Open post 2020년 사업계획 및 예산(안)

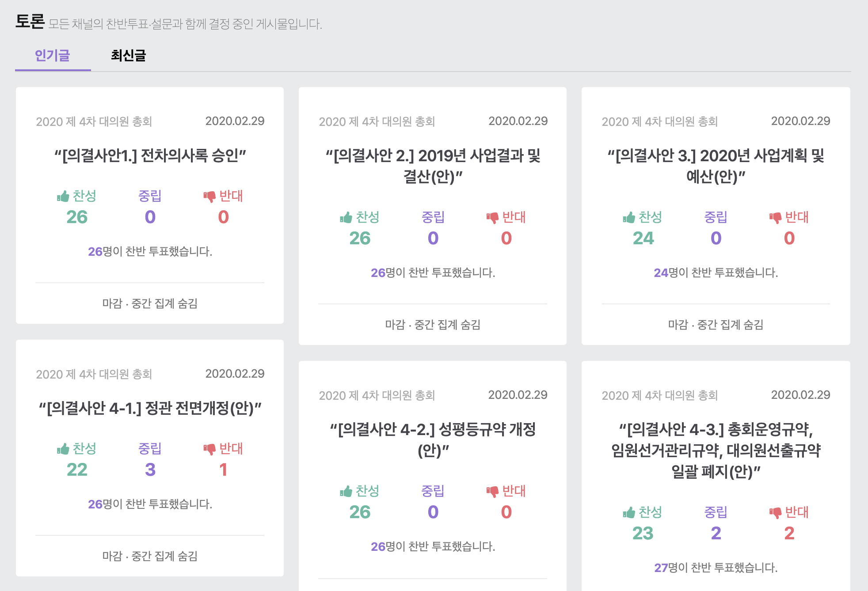tap(716, 166)
